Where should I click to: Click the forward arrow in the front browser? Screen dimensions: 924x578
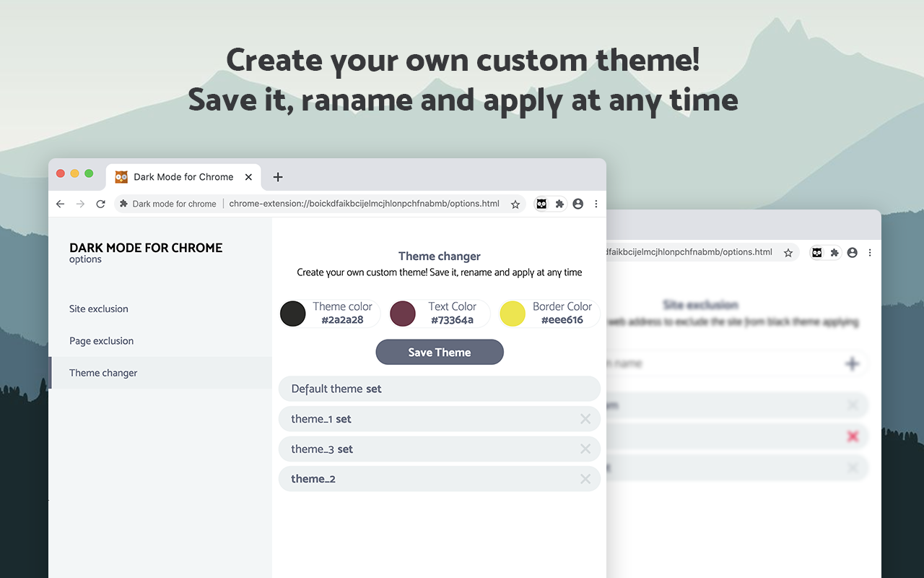[80, 204]
